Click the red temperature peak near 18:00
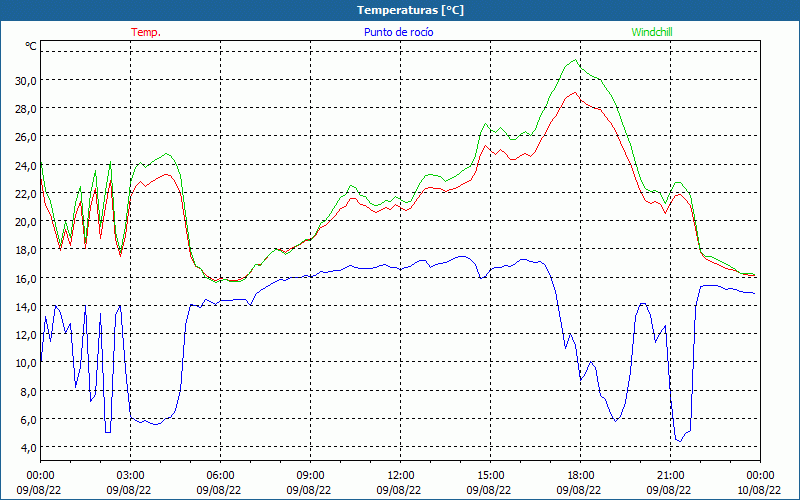 [x=576, y=92]
